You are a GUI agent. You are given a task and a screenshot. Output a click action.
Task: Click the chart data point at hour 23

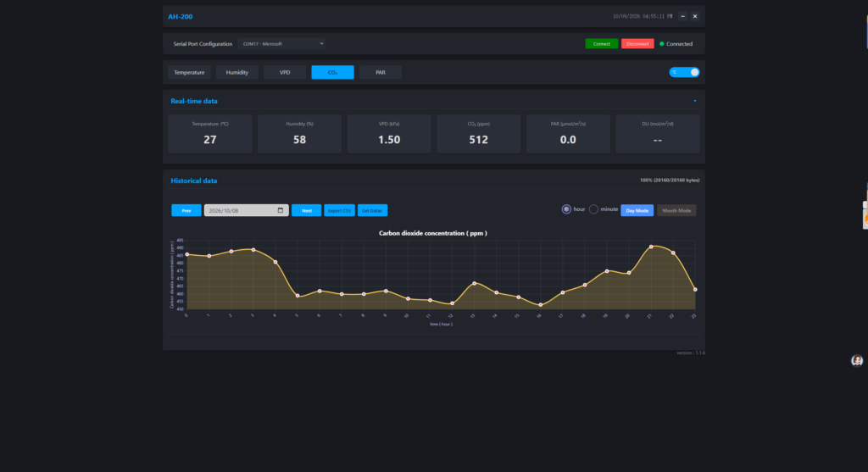[x=695, y=290]
